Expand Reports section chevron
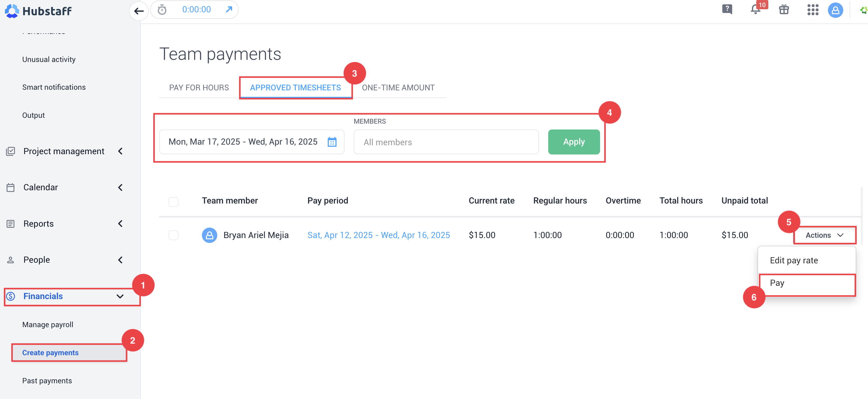Image resolution: width=868 pixels, height=399 pixels. [120, 224]
